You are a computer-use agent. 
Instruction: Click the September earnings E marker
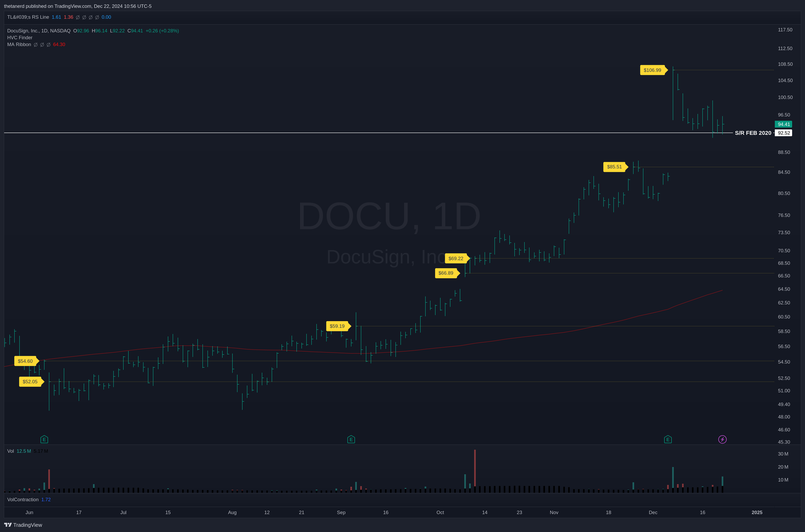point(351,439)
